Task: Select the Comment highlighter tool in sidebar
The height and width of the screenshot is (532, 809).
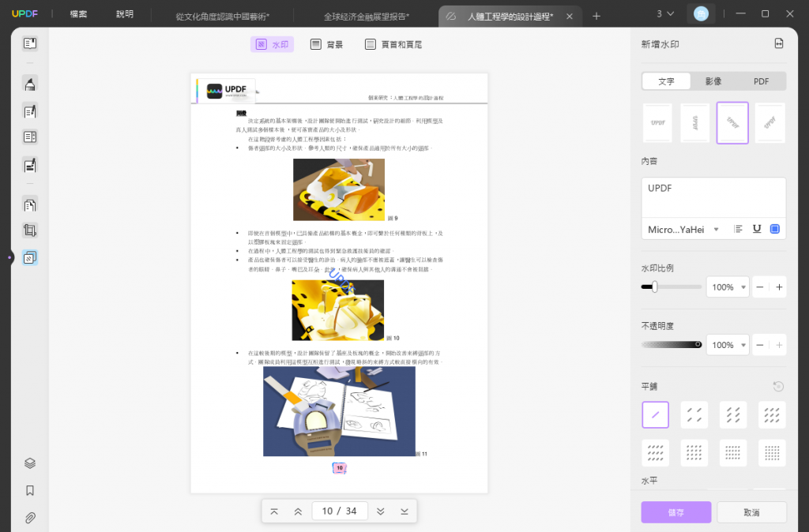Action: [30, 84]
